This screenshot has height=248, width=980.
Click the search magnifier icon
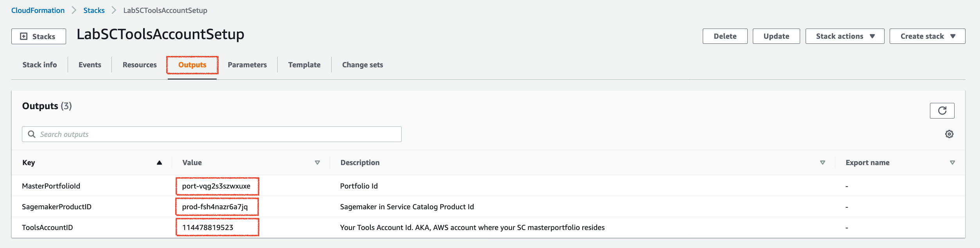[32, 134]
